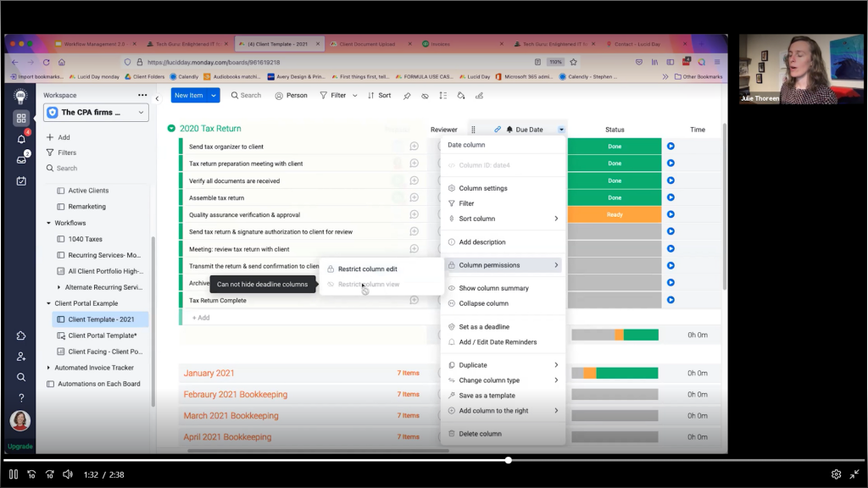Image resolution: width=868 pixels, height=488 pixels.
Task: Open the 1040 Taxes board
Action: click(x=86, y=239)
